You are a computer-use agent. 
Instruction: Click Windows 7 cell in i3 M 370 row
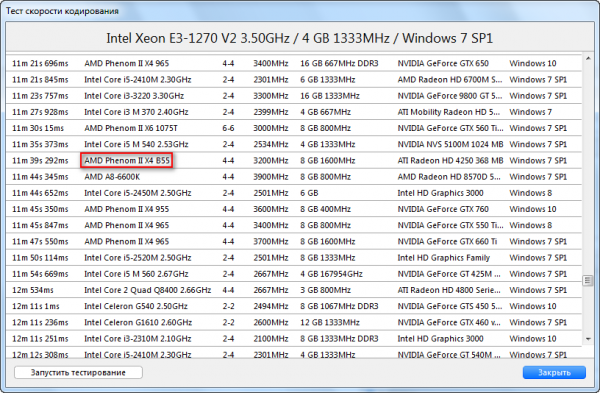530,112
